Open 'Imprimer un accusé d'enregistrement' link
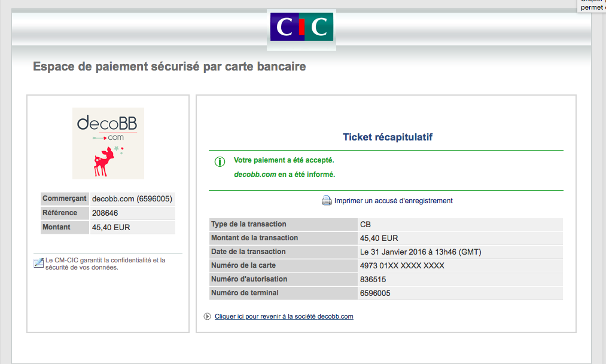The image size is (606, 364). pos(393,201)
